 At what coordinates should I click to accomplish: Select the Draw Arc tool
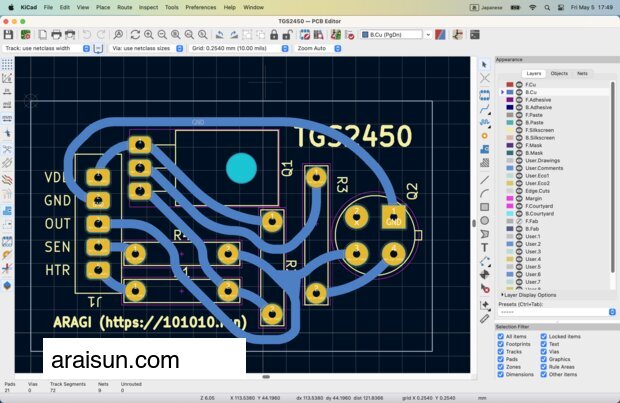coord(484,193)
